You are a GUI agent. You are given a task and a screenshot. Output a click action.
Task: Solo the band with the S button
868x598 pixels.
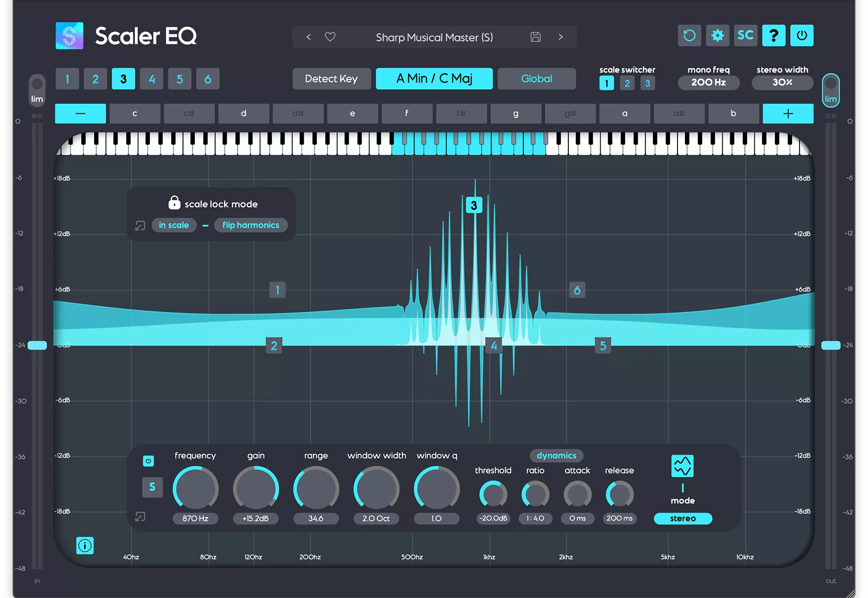(x=152, y=487)
